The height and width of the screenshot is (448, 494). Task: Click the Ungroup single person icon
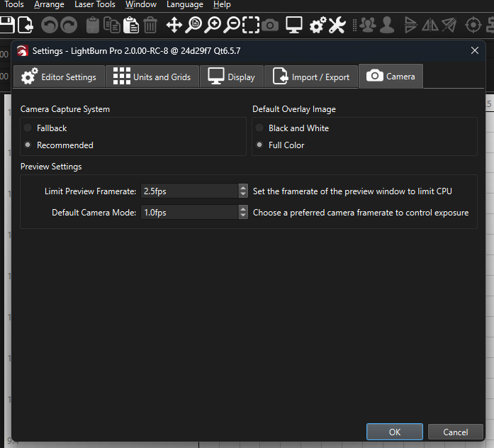(x=387, y=26)
